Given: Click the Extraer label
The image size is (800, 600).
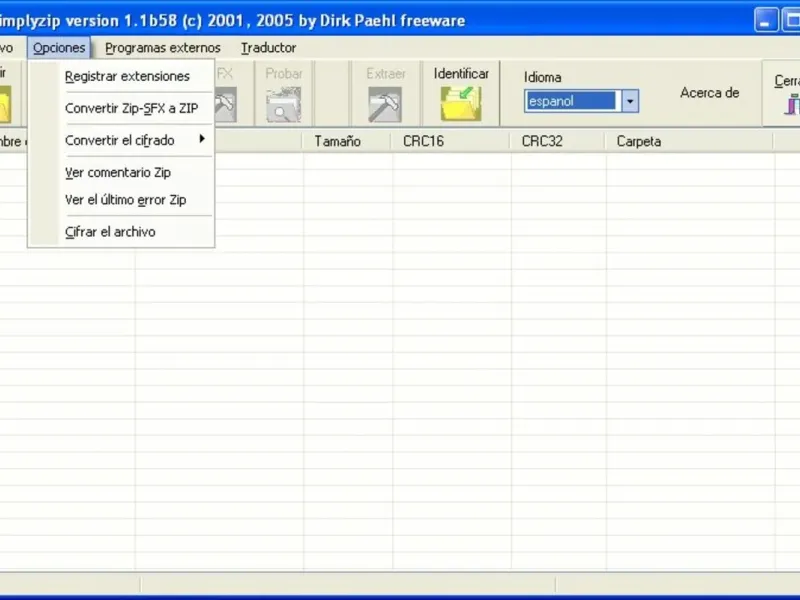Looking at the screenshot, I should pos(386,74).
